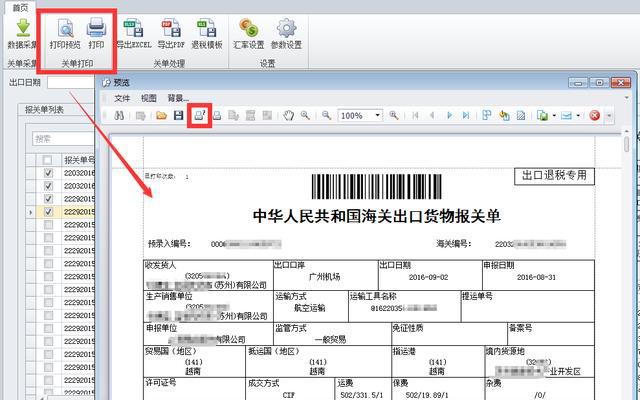Click the preview vertical scrollbar thumb
Screen dimensions: 640x400
(x=627, y=144)
